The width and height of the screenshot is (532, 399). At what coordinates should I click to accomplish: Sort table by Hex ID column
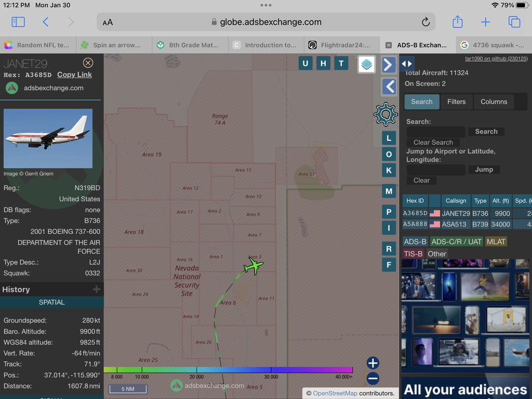coord(415,201)
